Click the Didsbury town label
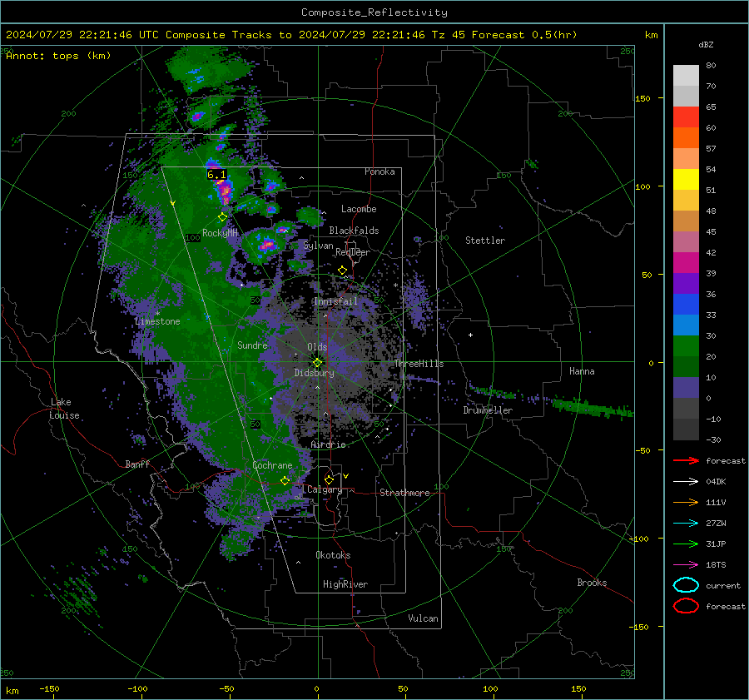 click(314, 373)
